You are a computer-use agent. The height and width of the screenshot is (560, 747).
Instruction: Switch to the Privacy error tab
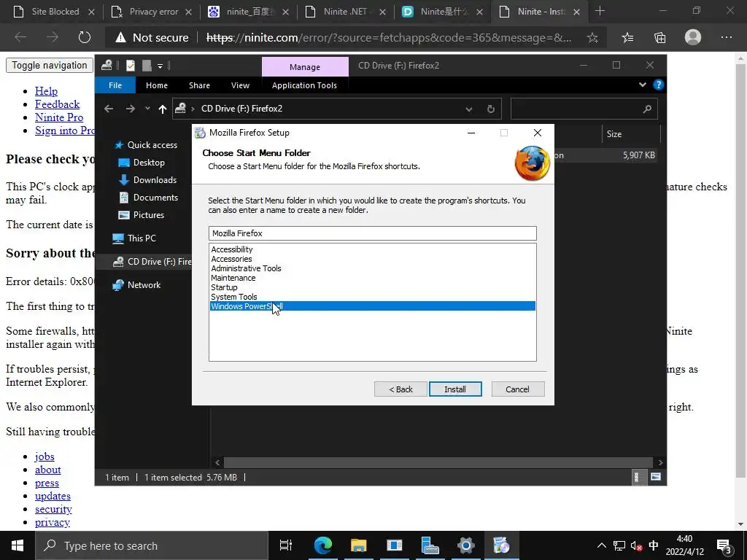pos(153,12)
